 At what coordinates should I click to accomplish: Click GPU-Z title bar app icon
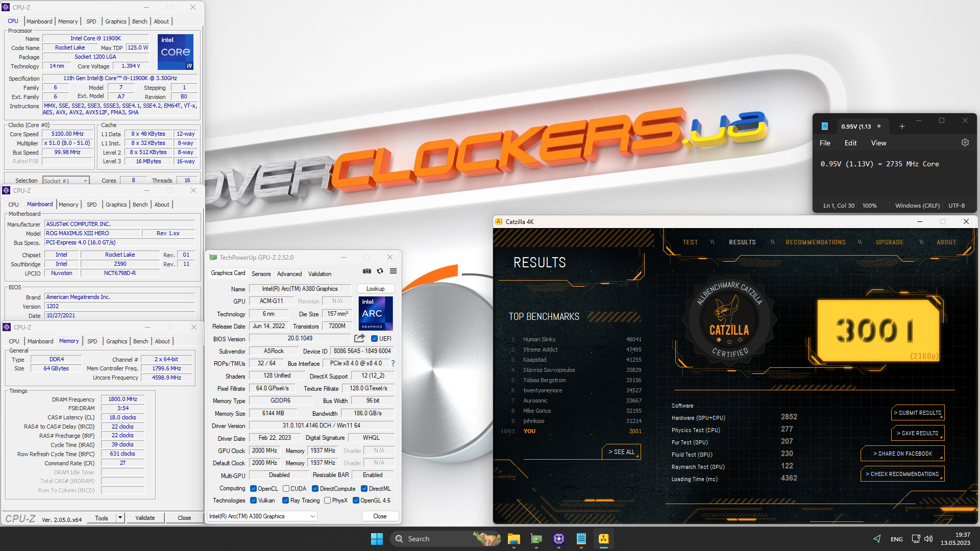(x=213, y=258)
